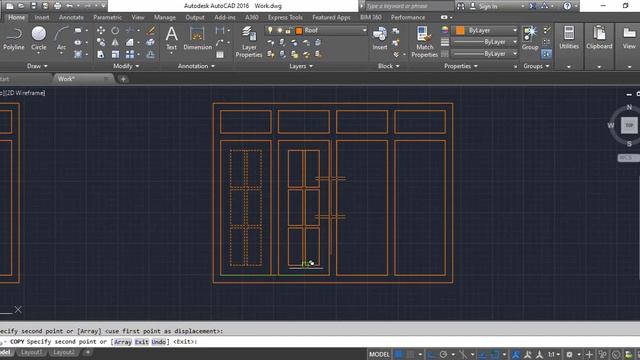Viewport: 640px width, 360px height.
Task: Click the color wheel object color icon
Action: (444, 30)
